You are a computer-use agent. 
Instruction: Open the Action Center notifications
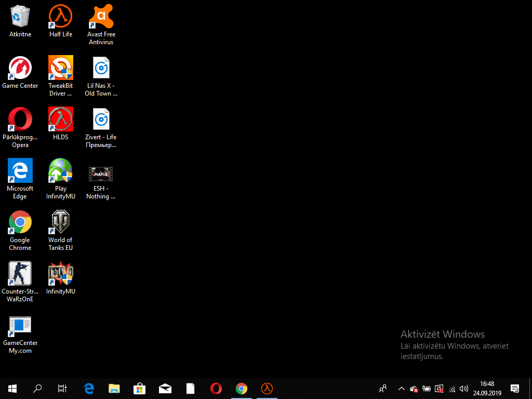[x=515, y=389]
